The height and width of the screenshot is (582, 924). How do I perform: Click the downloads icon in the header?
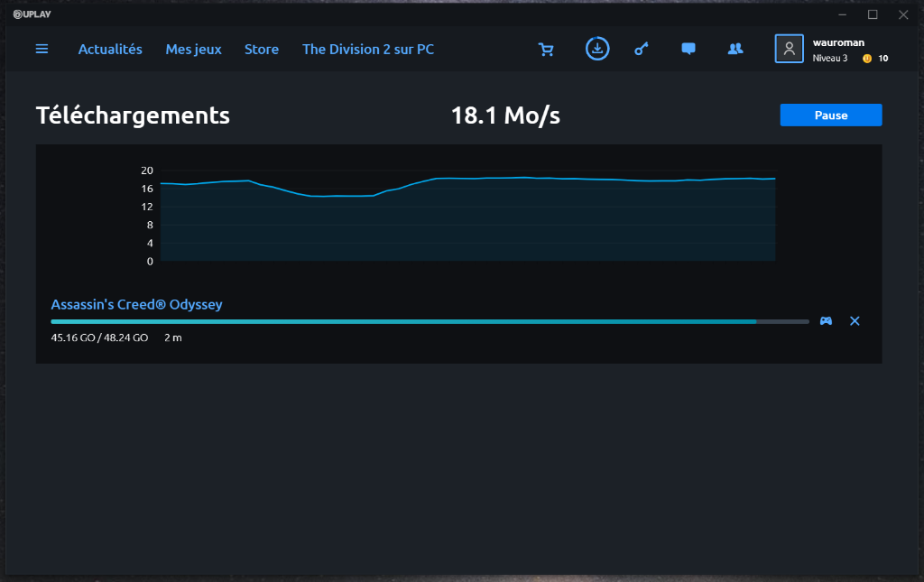596,49
